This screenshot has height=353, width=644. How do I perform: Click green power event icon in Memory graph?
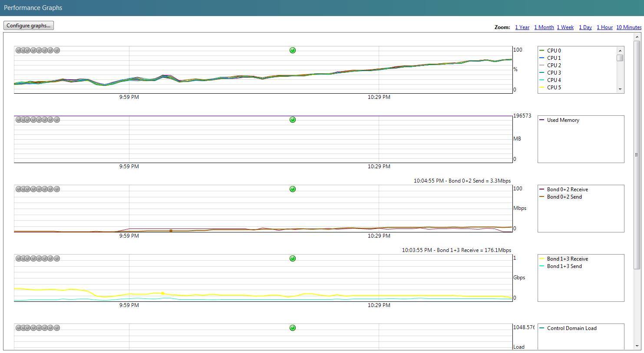[293, 120]
